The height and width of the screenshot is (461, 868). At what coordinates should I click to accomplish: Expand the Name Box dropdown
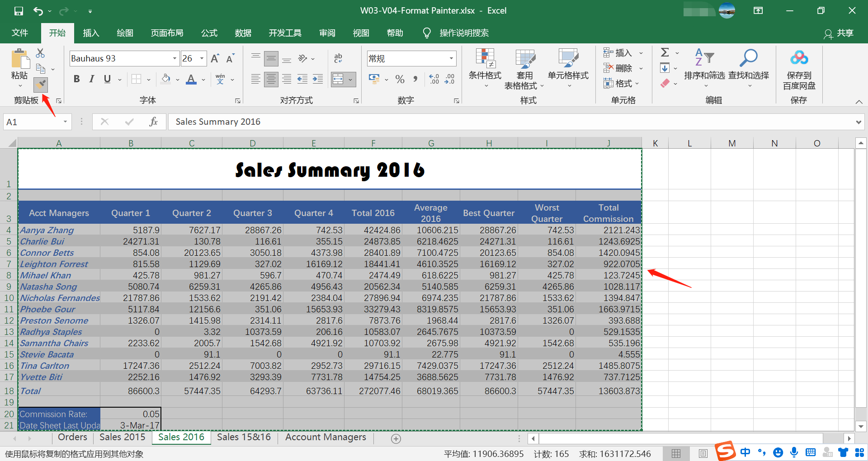pyautogui.click(x=65, y=122)
